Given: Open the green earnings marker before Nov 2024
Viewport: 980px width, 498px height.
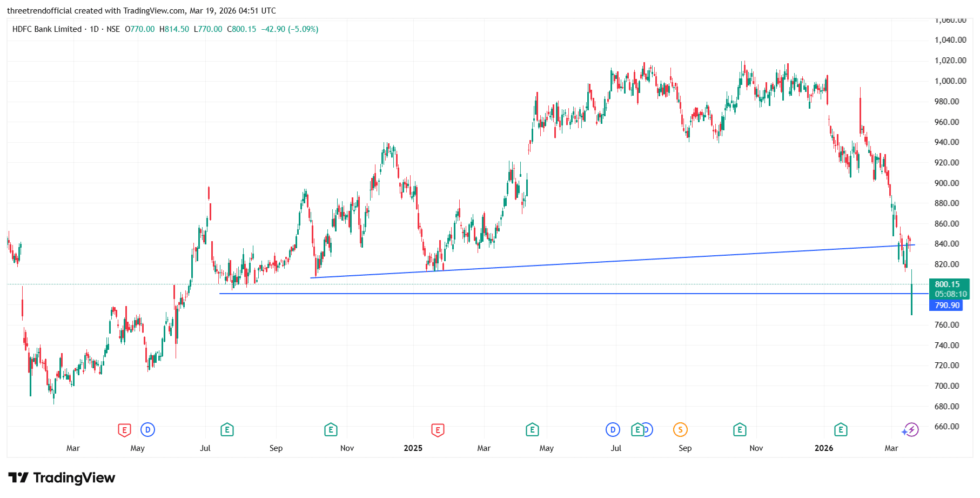Looking at the screenshot, I should point(331,430).
